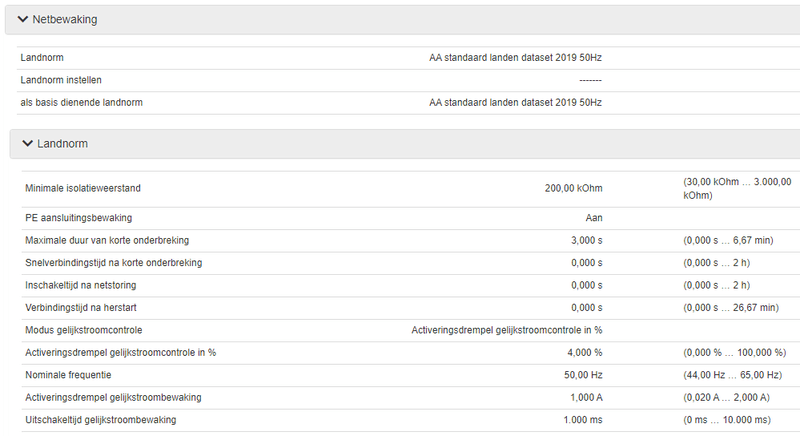Click the PE aansluitingsbewaking row label
The image size is (800, 436).
pos(78,217)
